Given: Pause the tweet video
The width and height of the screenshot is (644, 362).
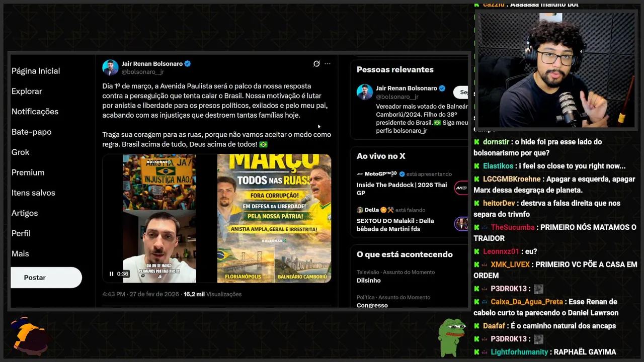Looking at the screenshot, I should coord(111,274).
